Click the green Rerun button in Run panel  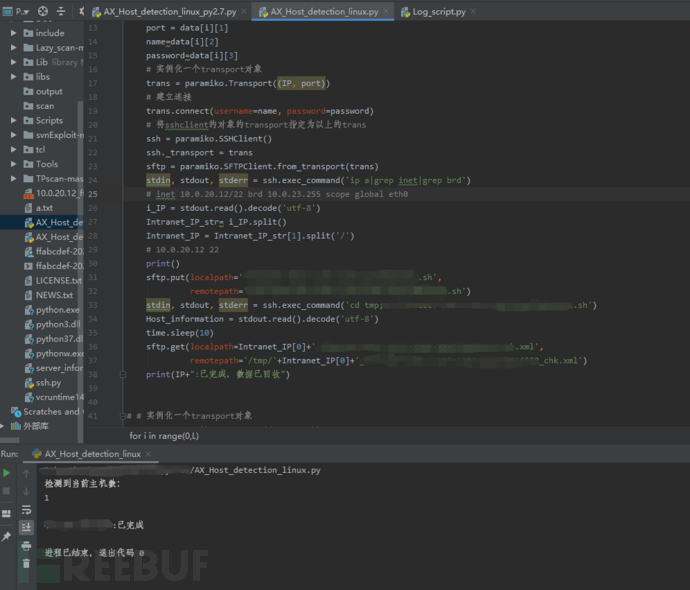pos(7,472)
